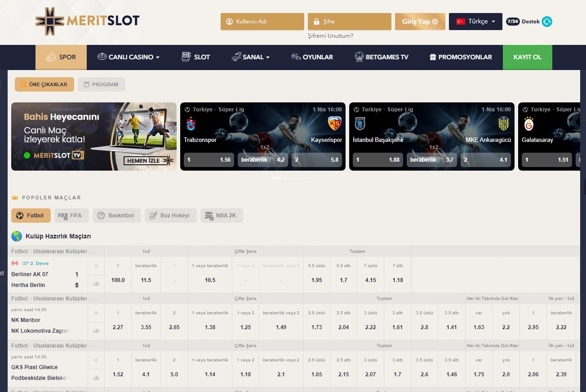This screenshot has height=392, width=586.
Task: Select Podbeskidzie away win odds 5.0
Action: coord(174,369)
